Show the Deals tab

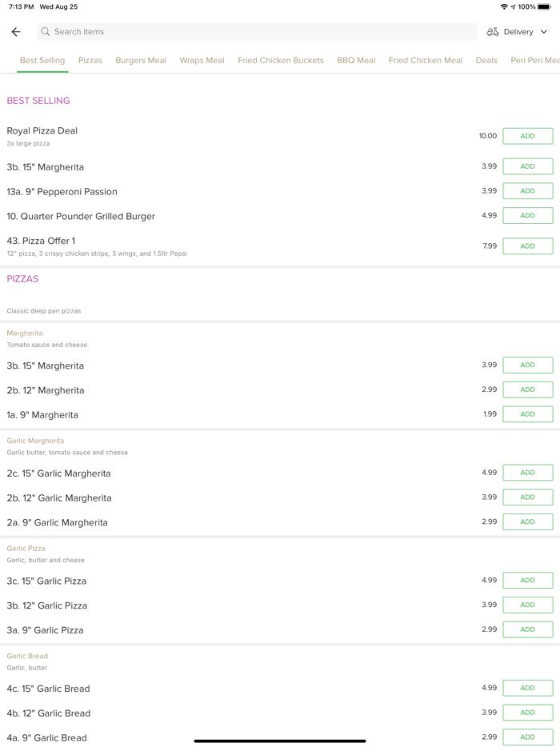[x=486, y=60]
